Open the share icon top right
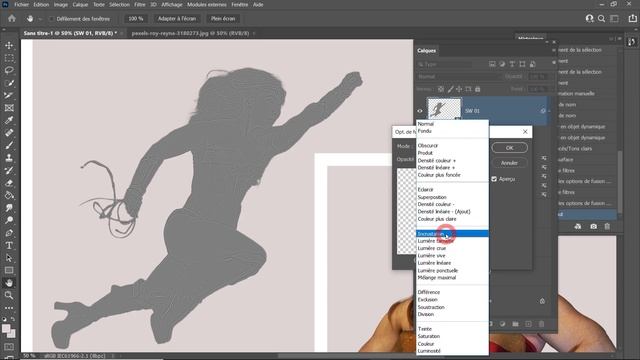Screen dimensions: 640x360 [633, 18]
